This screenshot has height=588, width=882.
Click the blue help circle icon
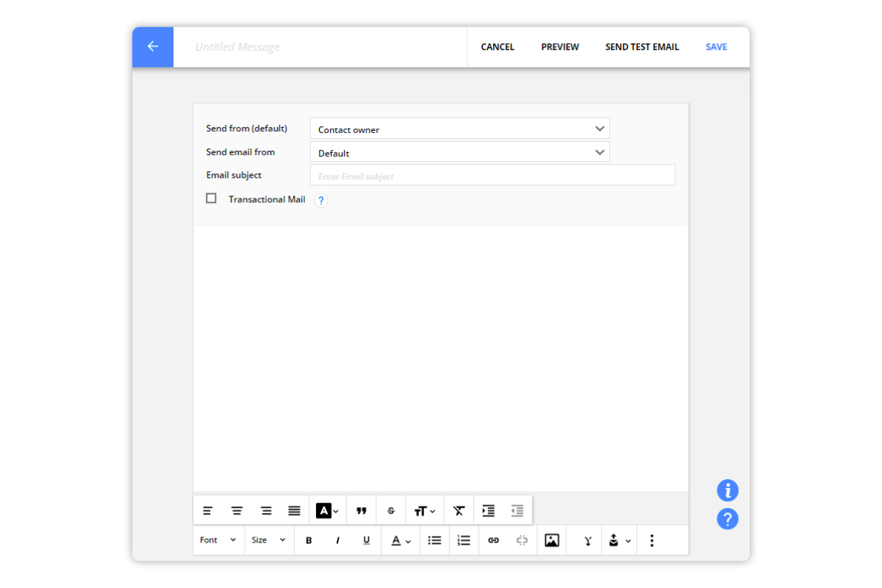coord(728,520)
